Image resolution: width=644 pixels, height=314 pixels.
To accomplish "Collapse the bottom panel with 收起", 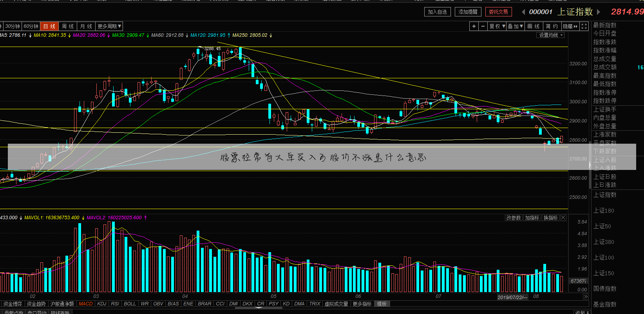I will click(582, 312).
